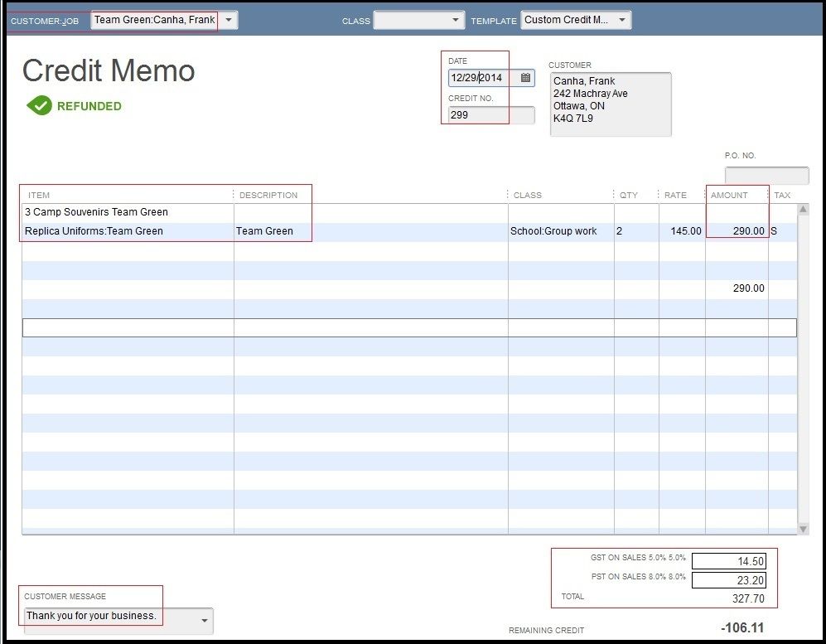Select the P.O. No. input field
Viewport: 826px width, 644px height.
766,176
